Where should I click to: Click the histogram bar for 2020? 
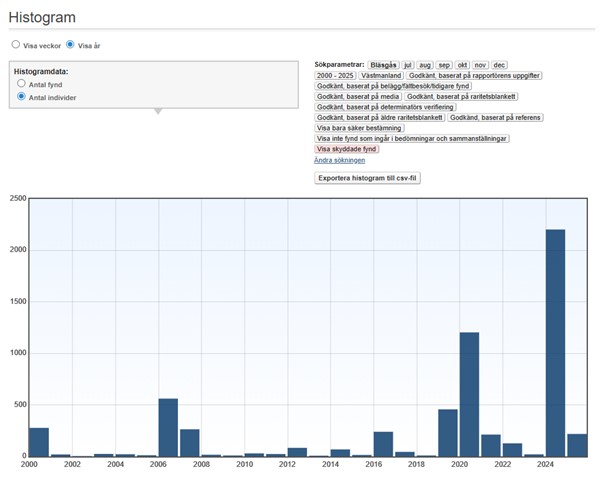pyautogui.click(x=469, y=394)
